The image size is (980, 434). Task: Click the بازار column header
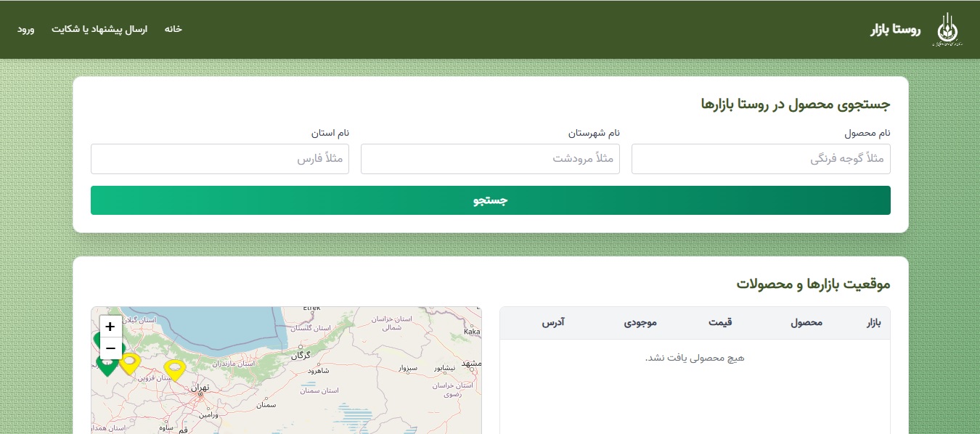coord(873,323)
